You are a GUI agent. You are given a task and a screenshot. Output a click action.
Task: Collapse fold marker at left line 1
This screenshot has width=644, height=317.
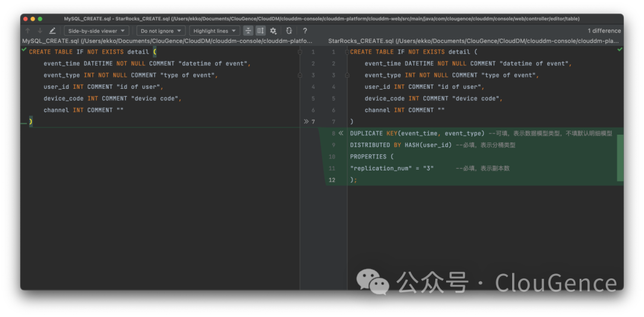click(x=299, y=52)
